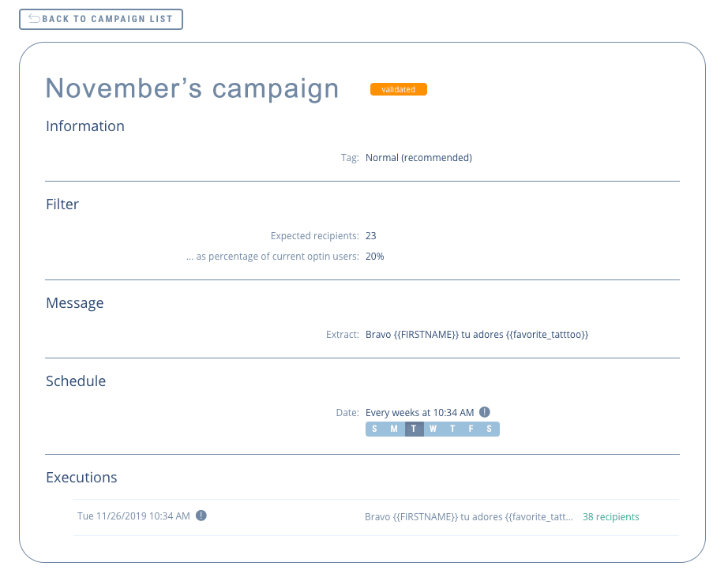Click the Message section extract text
728x585 pixels.
point(477,335)
